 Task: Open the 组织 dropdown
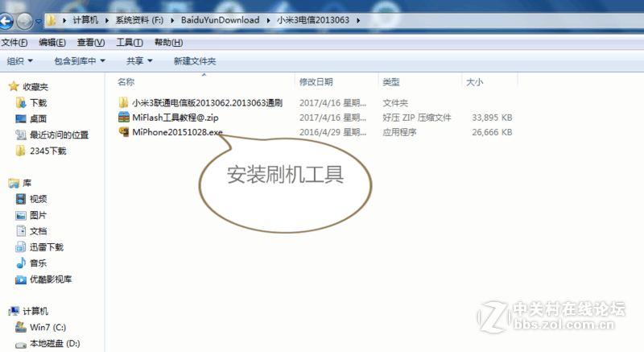(x=19, y=61)
